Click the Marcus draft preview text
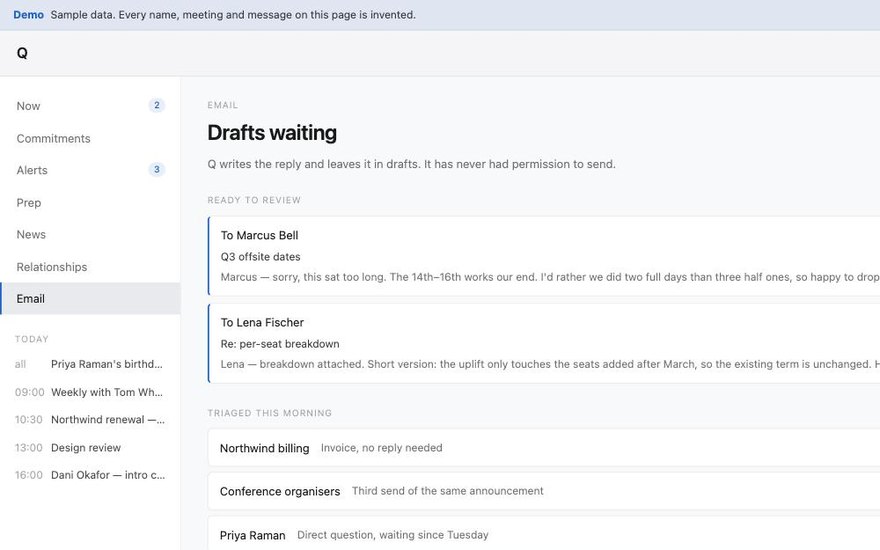The image size is (880, 550). (550, 277)
